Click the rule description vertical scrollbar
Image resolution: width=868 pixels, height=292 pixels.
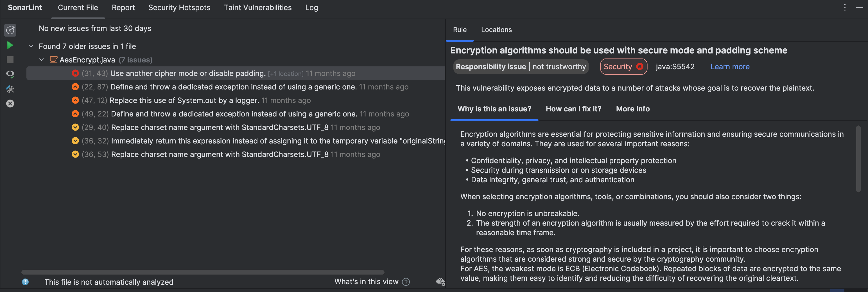point(858,159)
